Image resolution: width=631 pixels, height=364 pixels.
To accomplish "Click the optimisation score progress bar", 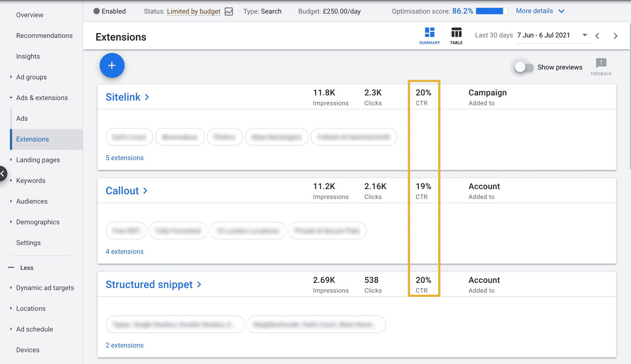I will click(x=492, y=11).
